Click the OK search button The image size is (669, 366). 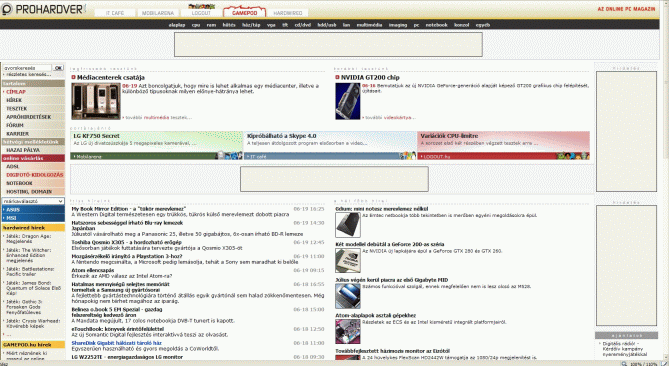[x=58, y=68]
